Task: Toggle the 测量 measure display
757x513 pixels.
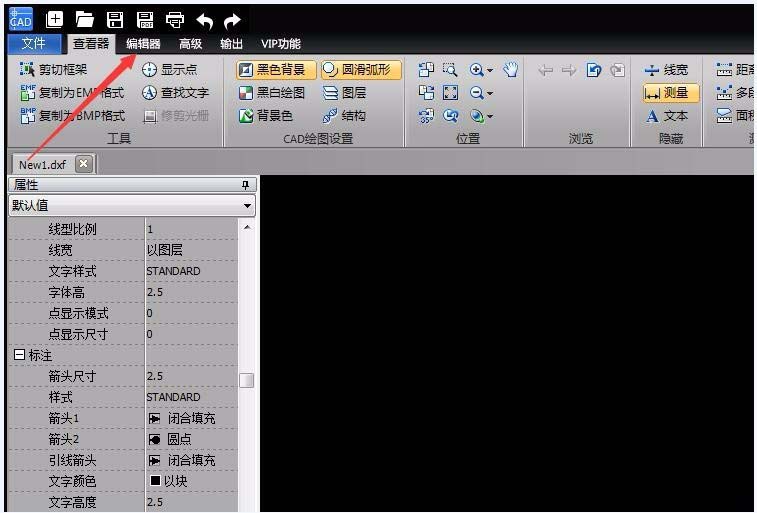Action: (x=671, y=93)
